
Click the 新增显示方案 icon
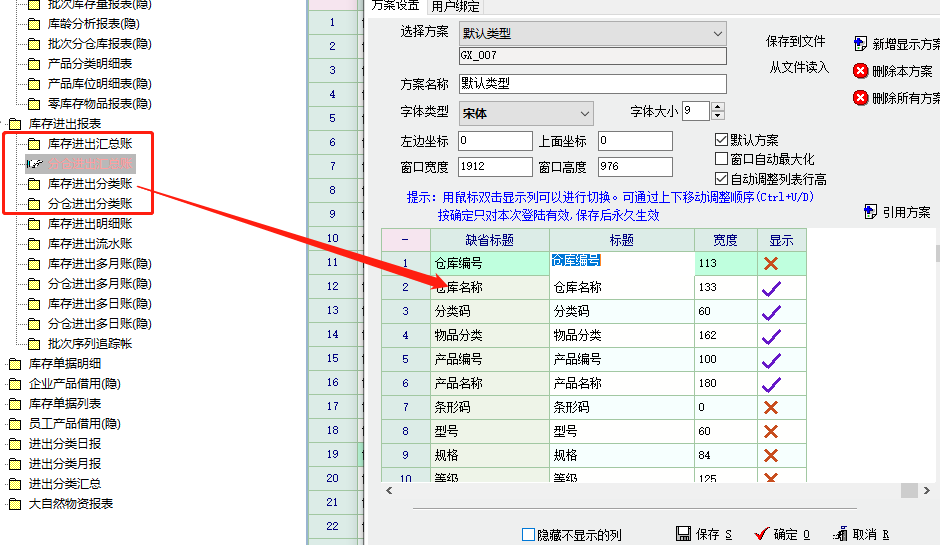[x=860, y=44]
